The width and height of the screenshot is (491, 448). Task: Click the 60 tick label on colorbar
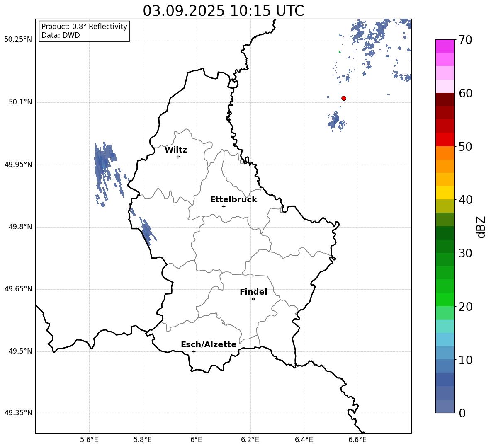tap(466, 93)
